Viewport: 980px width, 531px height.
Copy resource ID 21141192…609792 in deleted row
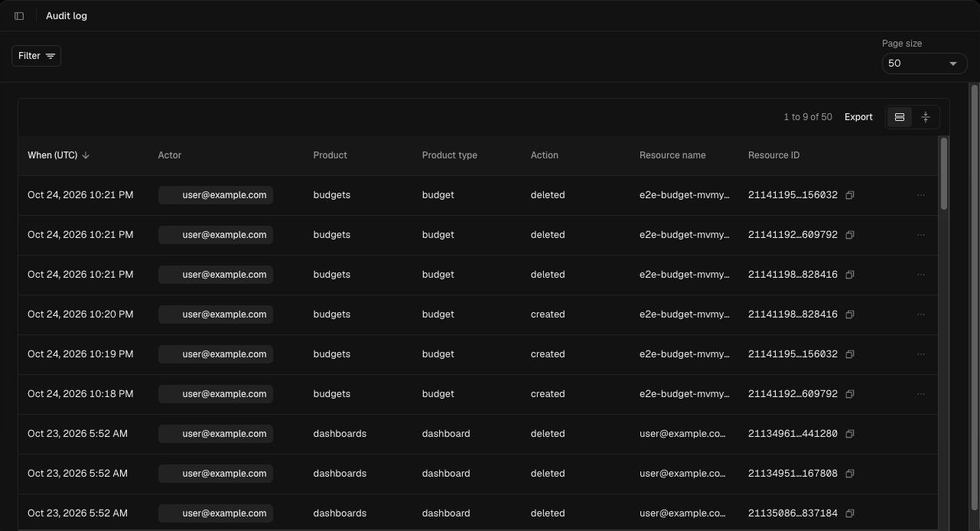point(850,235)
